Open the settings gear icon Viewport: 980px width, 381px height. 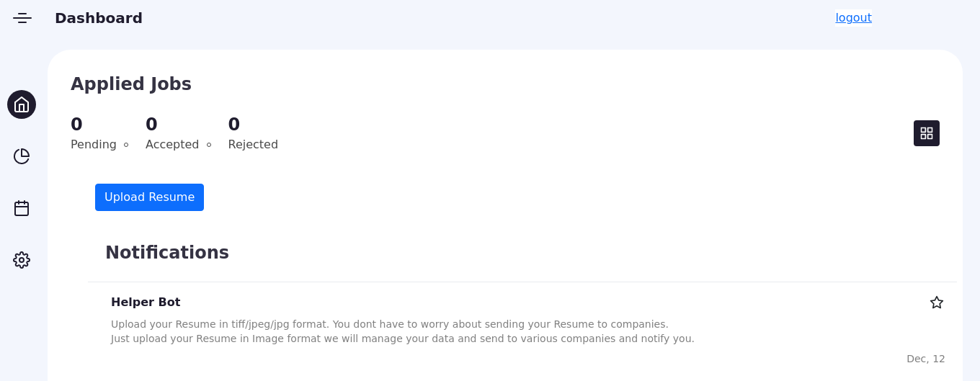pos(22,260)
